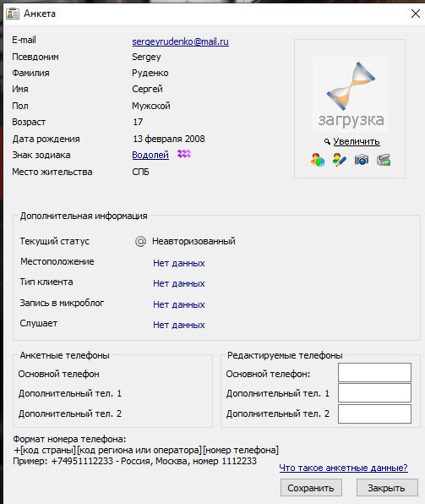Open the Водолей zodiac sign link
The height and width of the screenshot is (504, 425).
tap(150, 155)
